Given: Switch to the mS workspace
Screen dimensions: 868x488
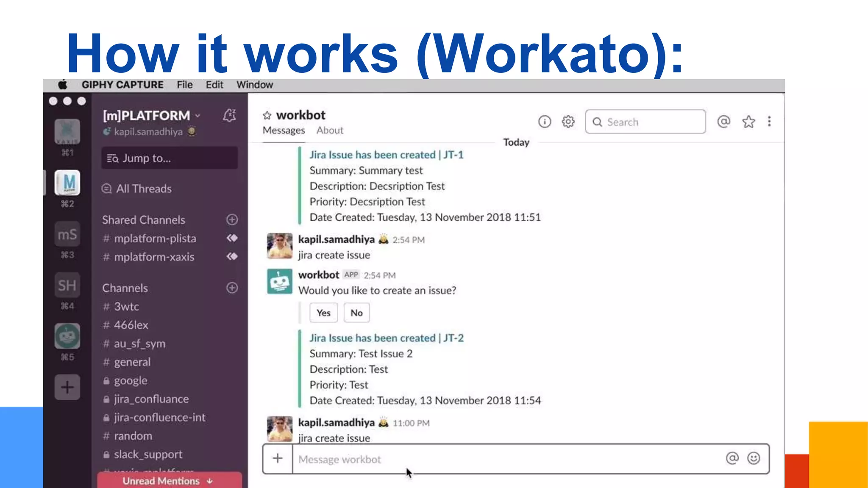Looking at the screenshot, I should (x=67, y=234).
